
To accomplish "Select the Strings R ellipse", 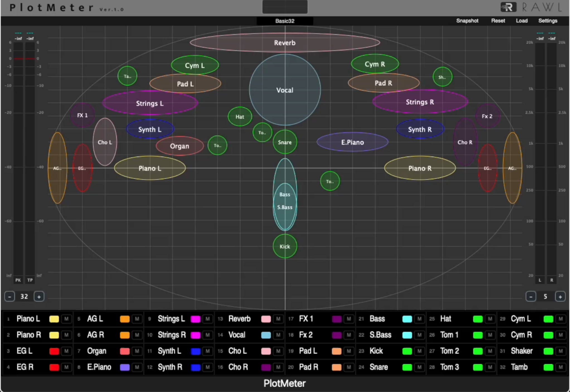I will pos(420,102).
